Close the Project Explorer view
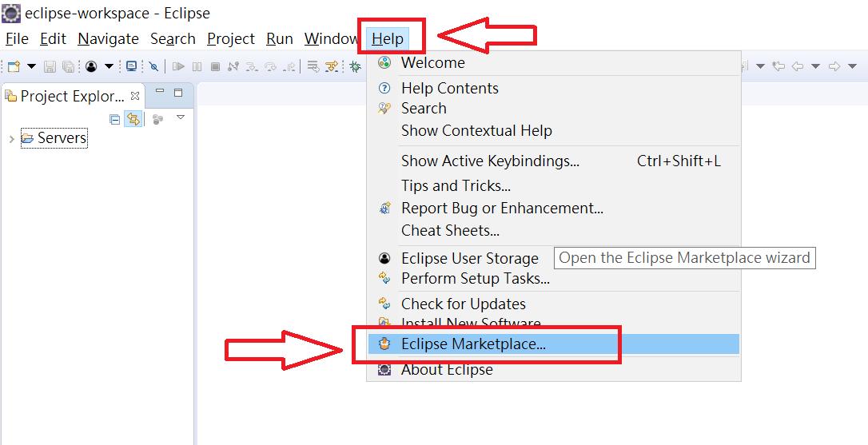Image resolution: width=868 pixels, height=445 pixels. click(134, 96)
